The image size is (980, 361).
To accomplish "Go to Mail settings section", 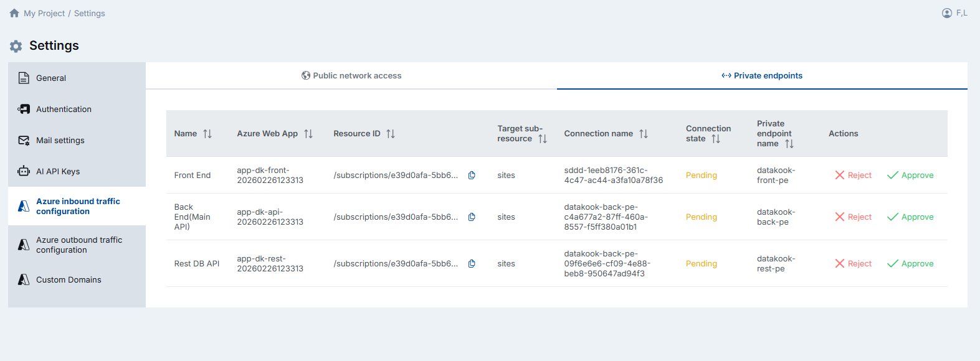I will tap(77, 140).
